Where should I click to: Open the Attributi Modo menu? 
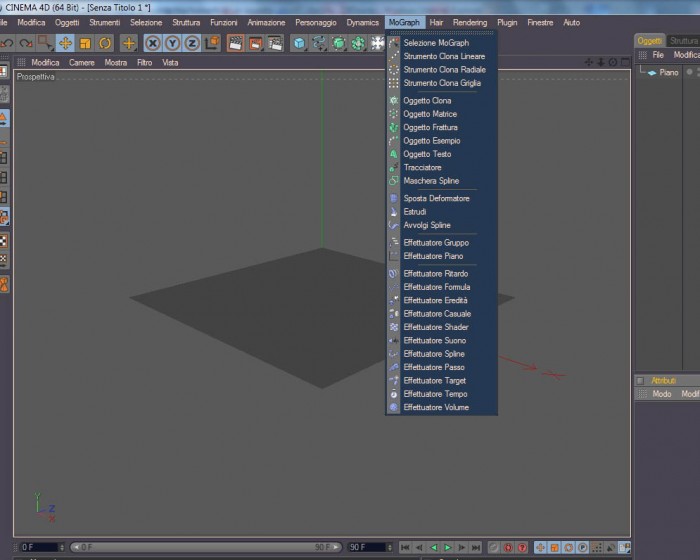(662, 393)
